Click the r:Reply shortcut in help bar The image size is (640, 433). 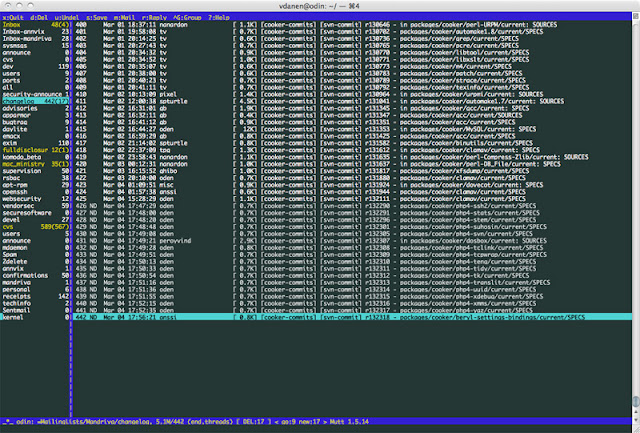(154, 18)
